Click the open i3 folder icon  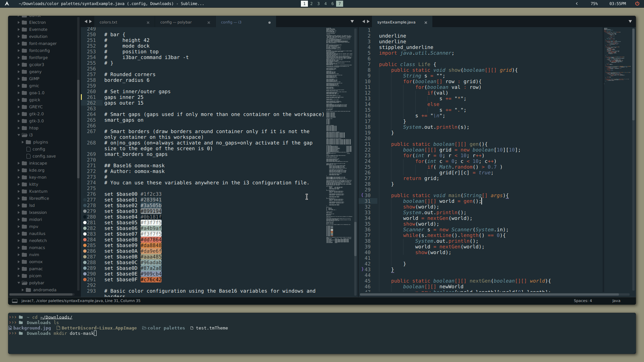[24, 135]
